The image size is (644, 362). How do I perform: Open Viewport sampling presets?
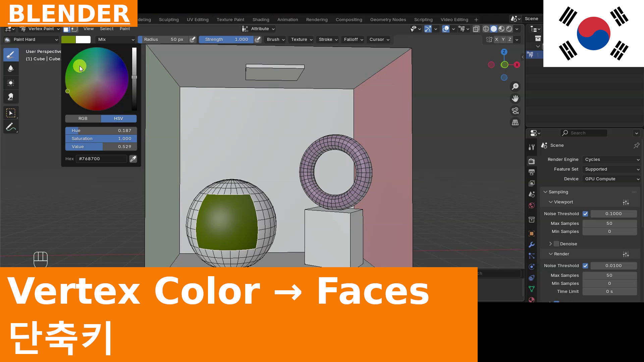pos(626,202)
